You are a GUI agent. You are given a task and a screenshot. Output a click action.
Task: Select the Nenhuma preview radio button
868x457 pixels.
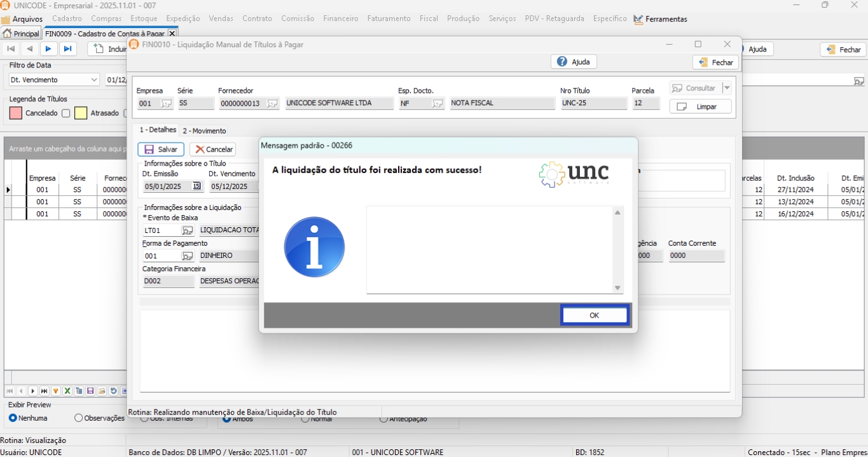[13, 418]
